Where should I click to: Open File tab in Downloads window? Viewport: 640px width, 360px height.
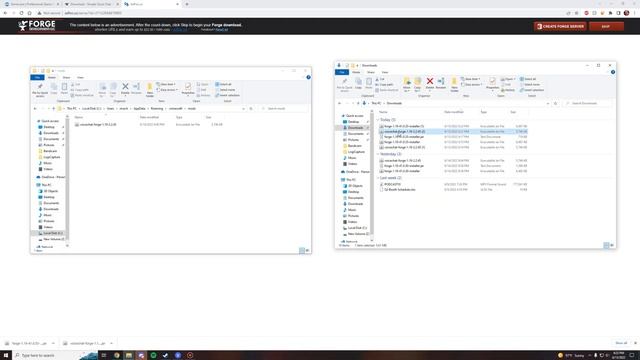point(342,72)
